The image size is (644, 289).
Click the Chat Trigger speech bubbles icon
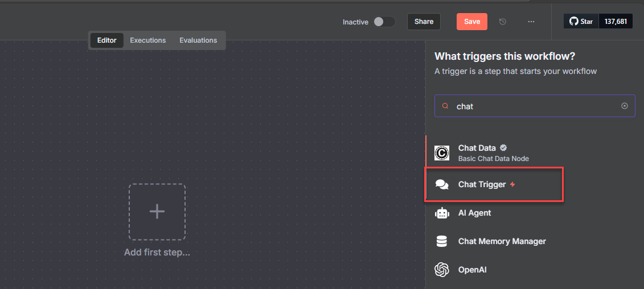pyautogui.click(x=442, y=184)
